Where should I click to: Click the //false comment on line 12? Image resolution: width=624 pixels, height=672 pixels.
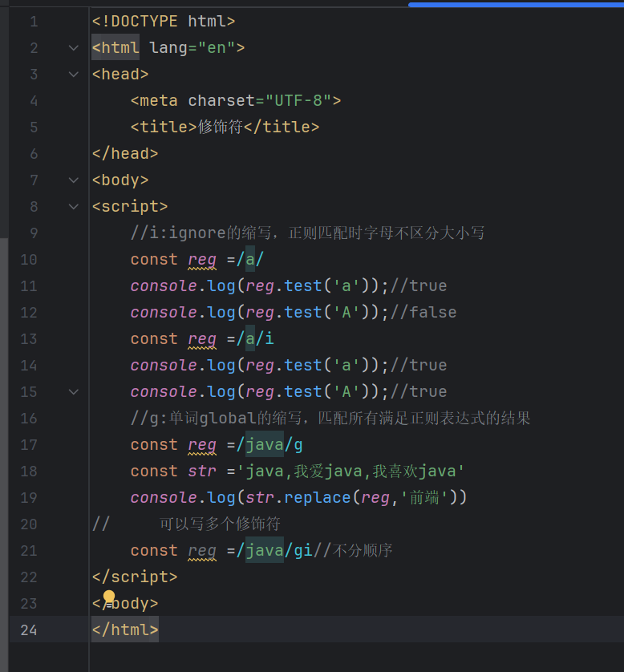423,313
